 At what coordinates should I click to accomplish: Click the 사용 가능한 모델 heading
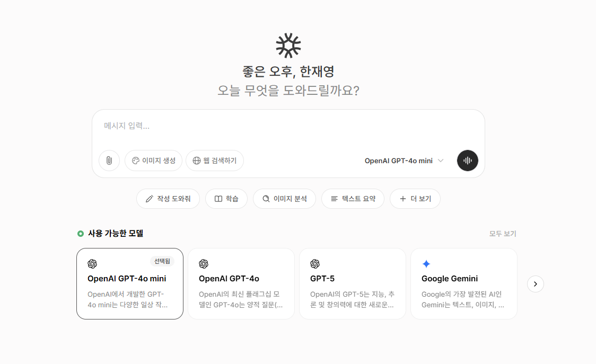pos(116,233)
